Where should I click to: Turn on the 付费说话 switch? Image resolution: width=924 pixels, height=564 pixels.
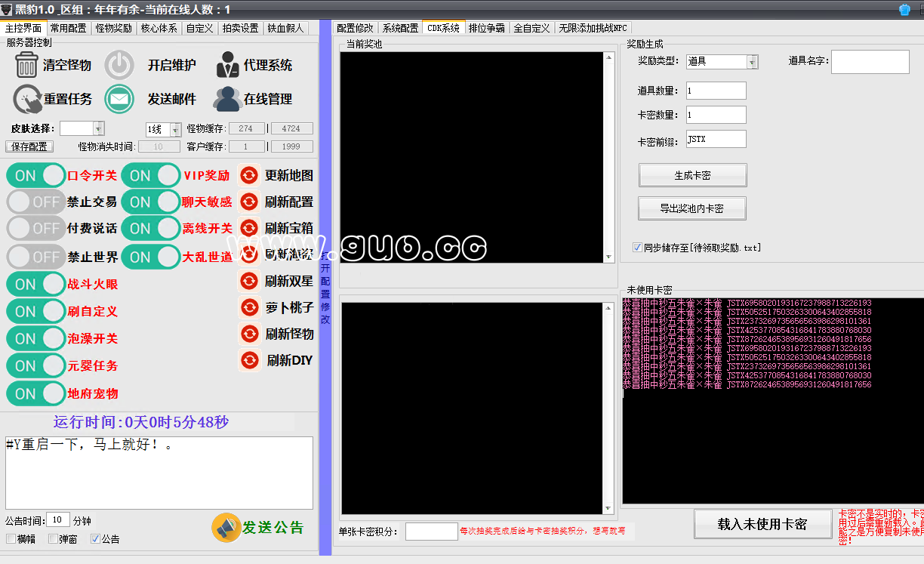[36, 228]
